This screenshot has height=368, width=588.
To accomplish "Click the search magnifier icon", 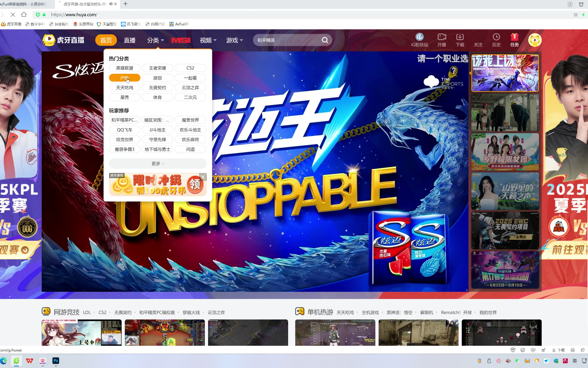I will pyautogui.click(x=325, y=40).
